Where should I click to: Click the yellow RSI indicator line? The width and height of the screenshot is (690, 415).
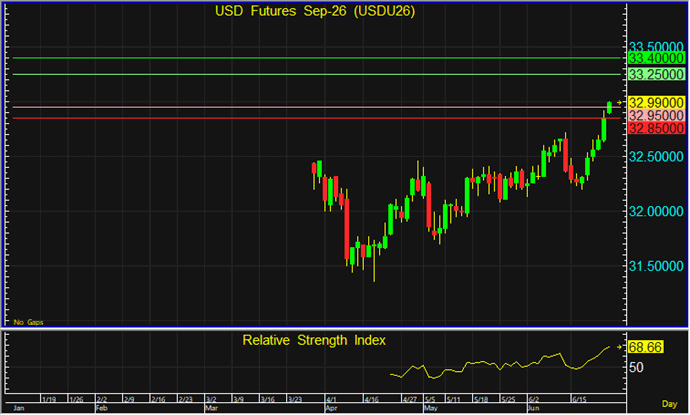(500, 364)
